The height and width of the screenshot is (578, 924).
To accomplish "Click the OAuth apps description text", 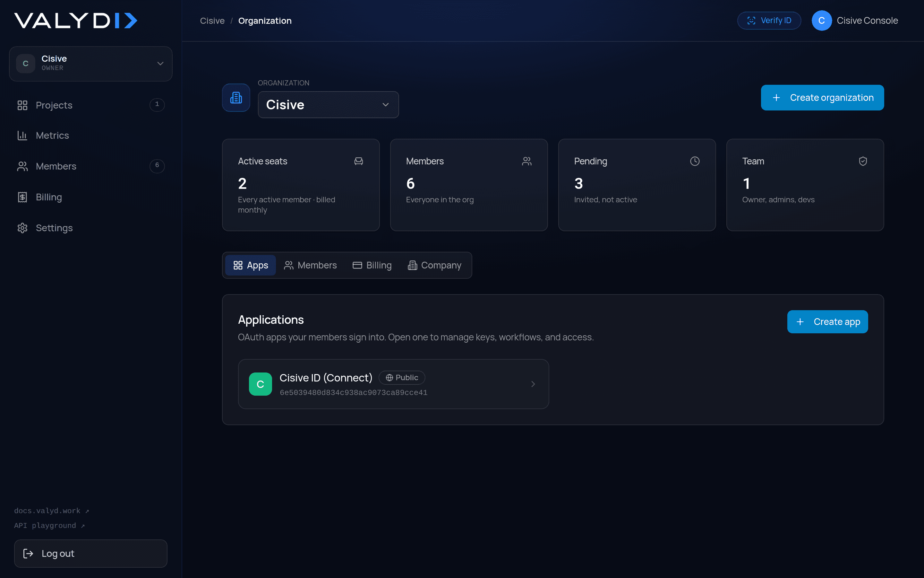I will coord(416,337).
